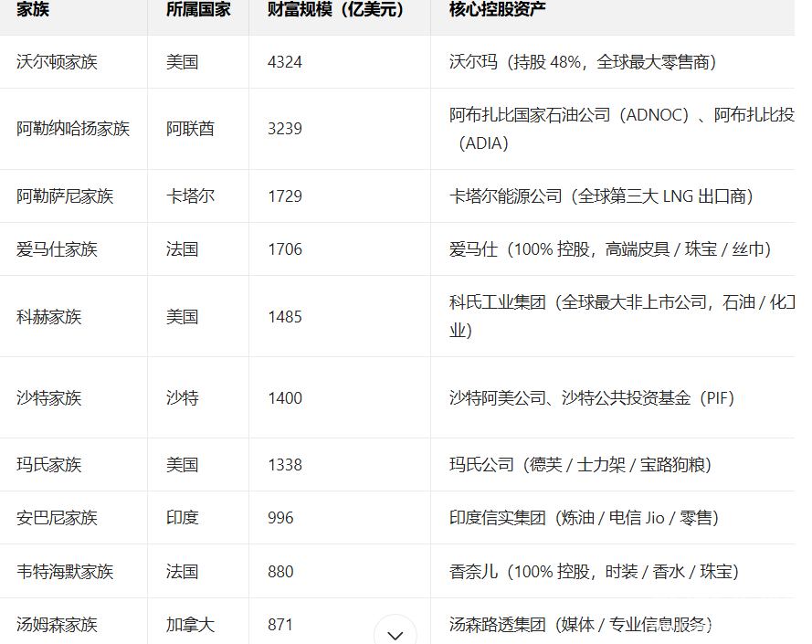Select the 科赫家族 cell
This screenshot has width=812, height=644.
[x=48, y=317]
